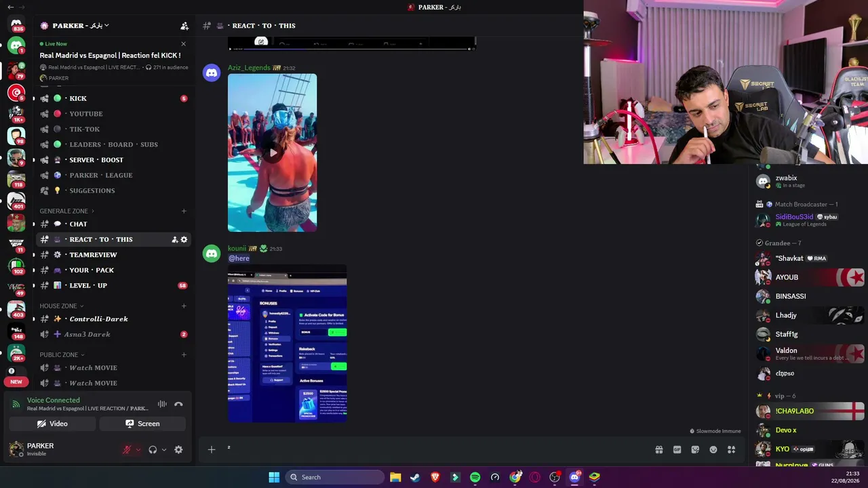
Task: Open Spotify from the taskbar
Action: pos(475,477)
